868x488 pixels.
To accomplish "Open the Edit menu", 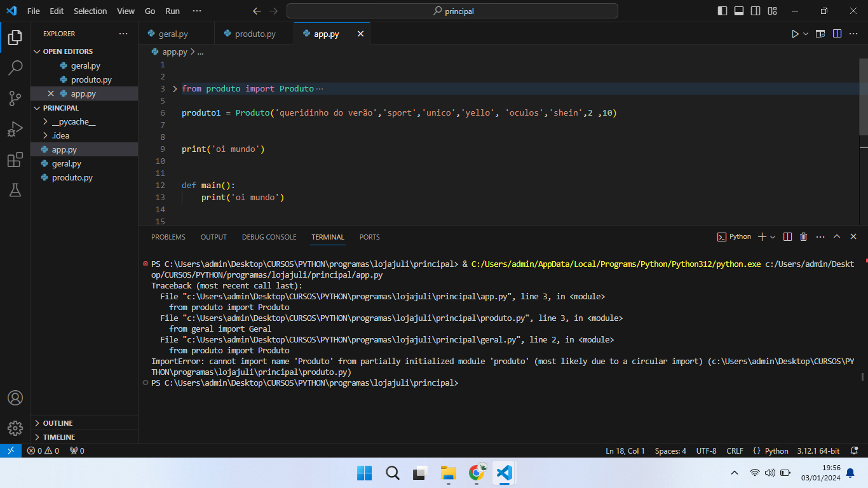I will pos(57,11).
